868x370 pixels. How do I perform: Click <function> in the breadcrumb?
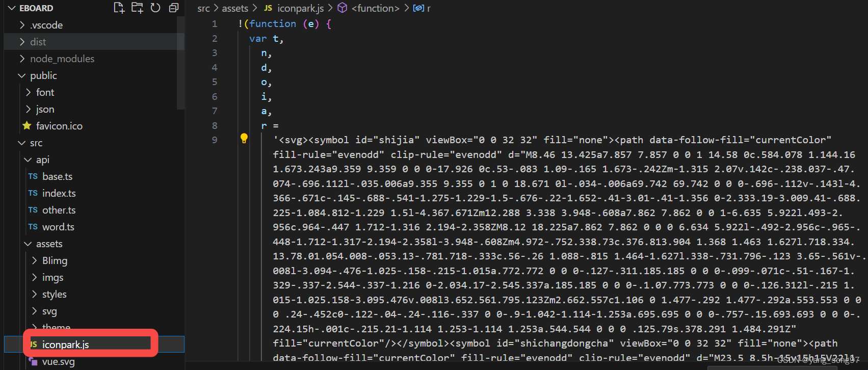(x=375, y=8)
